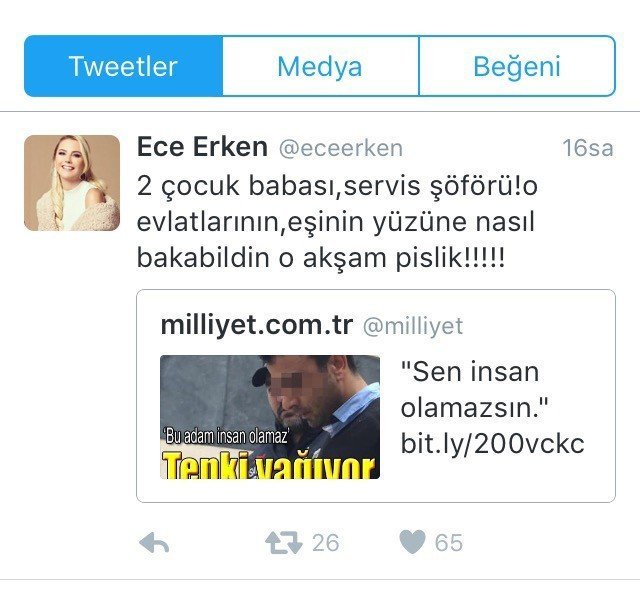Screen dimensions: 640x590
Task: Open the bit.ly/200vckc link
Action: click(493, 444)
